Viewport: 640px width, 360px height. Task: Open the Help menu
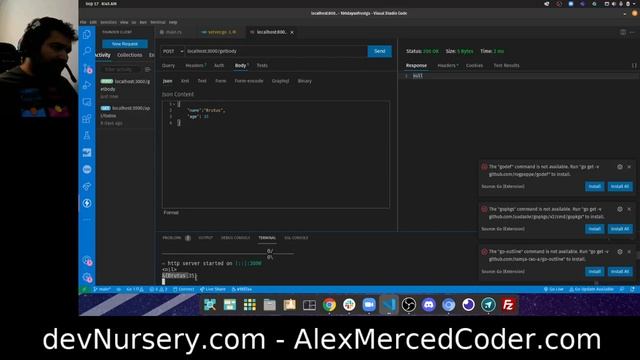pyautogui.click(x=173, y=22)
